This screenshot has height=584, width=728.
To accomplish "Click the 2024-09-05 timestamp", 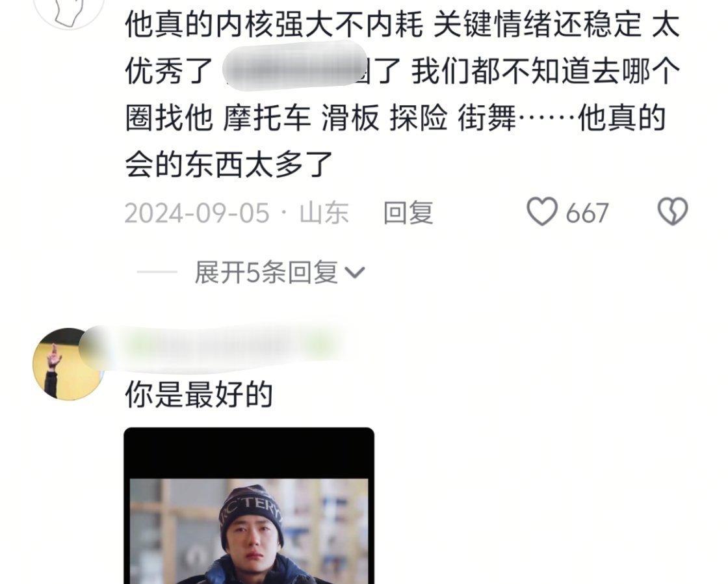I will click(x=197, y=213).
